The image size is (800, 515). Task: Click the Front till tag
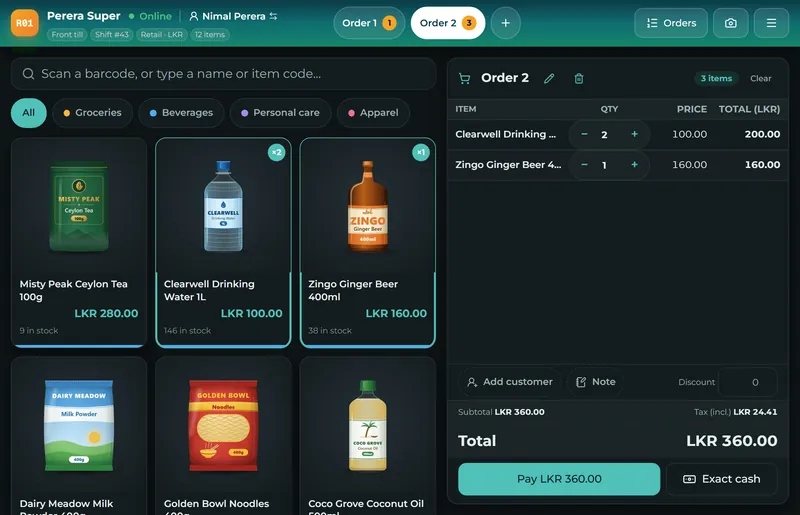click(67, 35)
